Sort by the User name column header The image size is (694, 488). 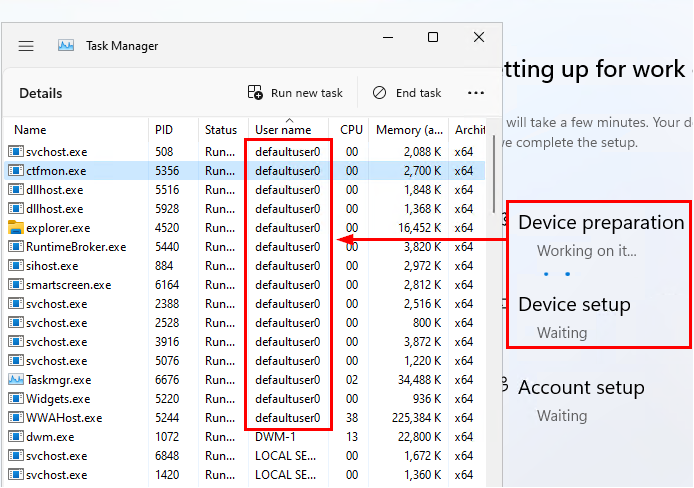tap(283, 130)
